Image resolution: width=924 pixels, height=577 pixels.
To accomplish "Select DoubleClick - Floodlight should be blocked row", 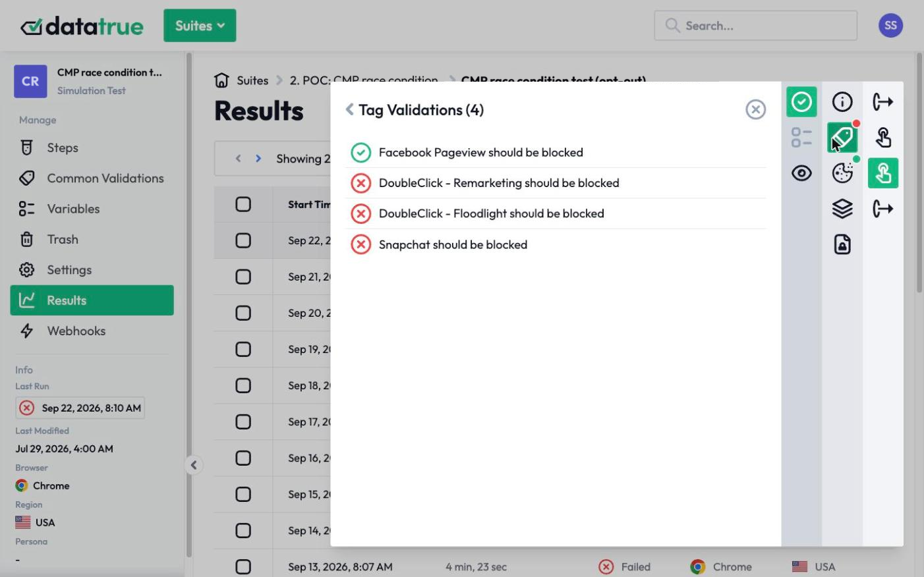I will (556, 213).
